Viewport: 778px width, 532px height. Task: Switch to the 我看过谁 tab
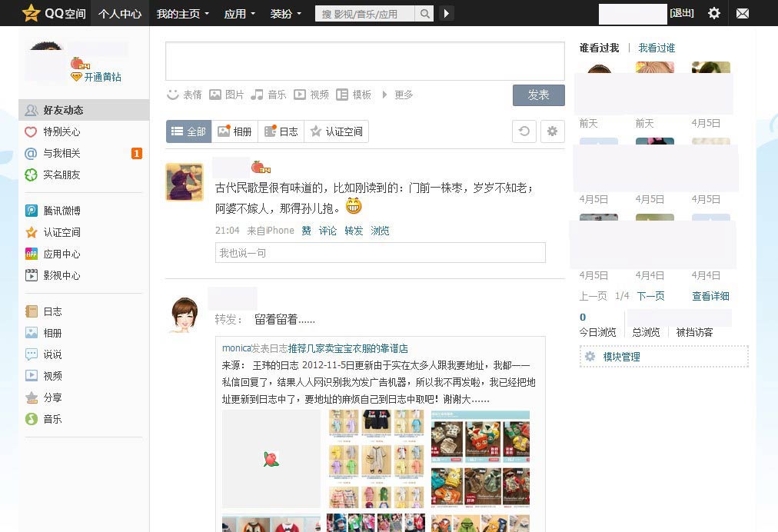pos(657,48)
